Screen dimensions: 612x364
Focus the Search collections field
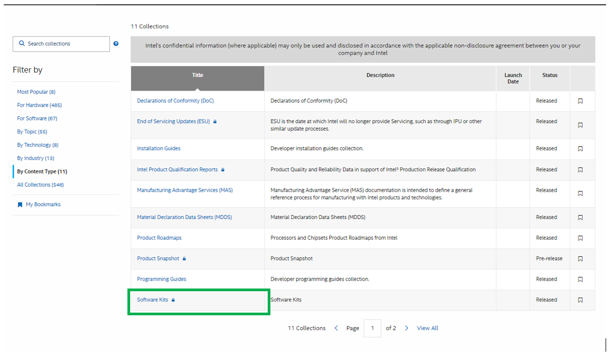(x=61, y=44)
